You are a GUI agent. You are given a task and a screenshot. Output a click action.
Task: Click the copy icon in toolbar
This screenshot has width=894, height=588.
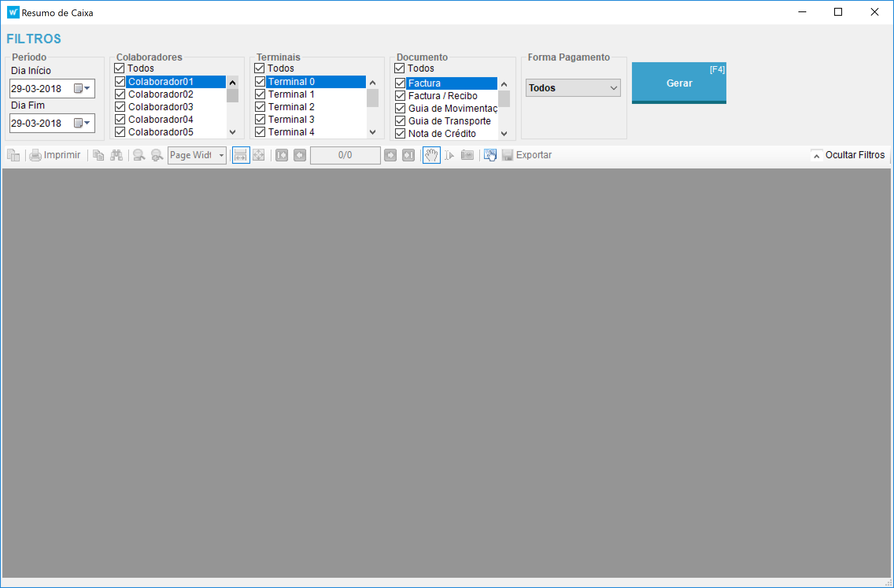click(98, 155)
